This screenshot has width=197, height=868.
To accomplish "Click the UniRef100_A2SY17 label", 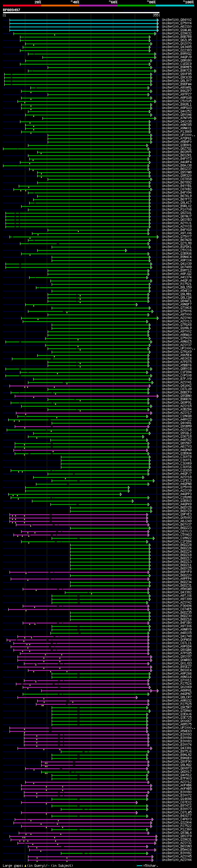I will (177, 412).
